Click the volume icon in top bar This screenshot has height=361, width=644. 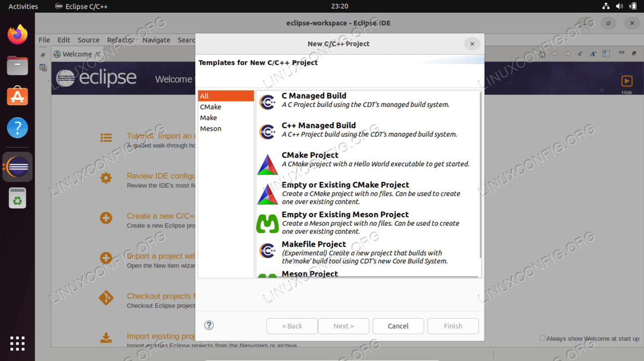click(619, 6)
